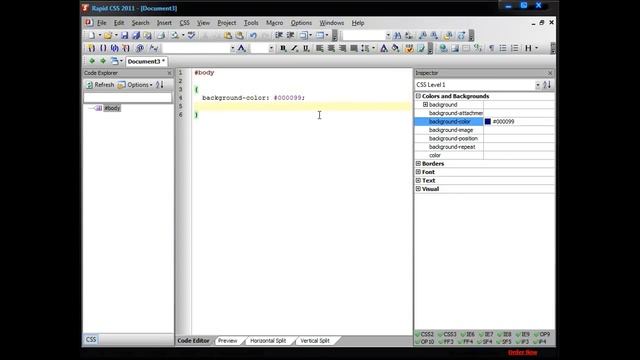Toggle SF5 compatibility indicator
This screenshot has height=360, width=640.
pyautogui.click(x=504, y=342)
